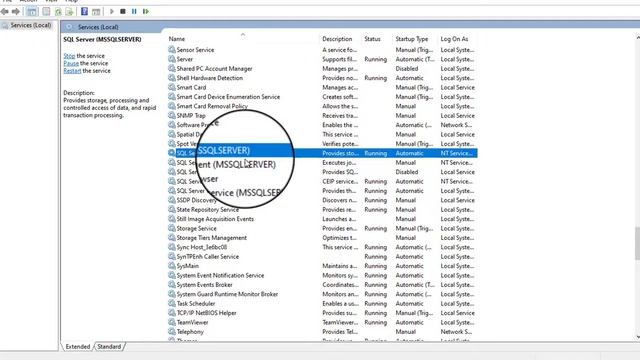Click gear icon beside Task Scheduler
The image size is (640, 360).
coord(172,303)
